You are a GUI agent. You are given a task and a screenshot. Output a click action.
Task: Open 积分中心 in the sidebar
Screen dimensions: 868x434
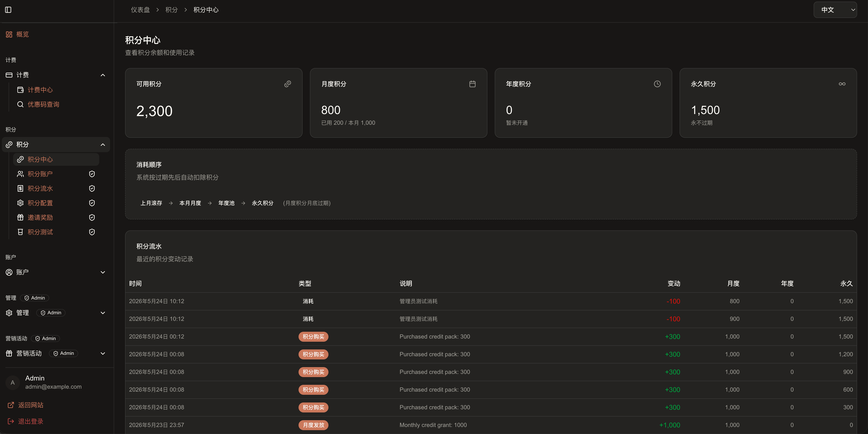point(56,159)
